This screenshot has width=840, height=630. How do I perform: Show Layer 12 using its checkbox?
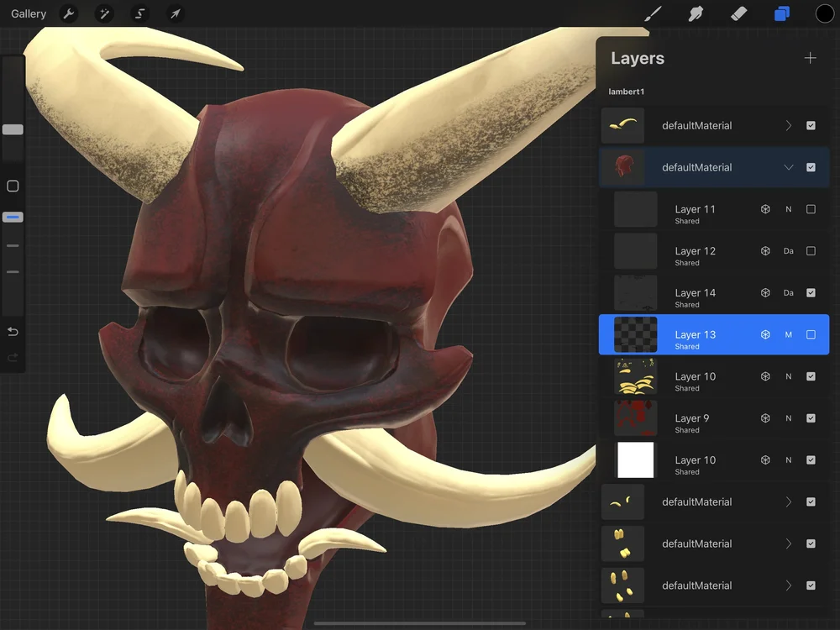tap(811, 250)
